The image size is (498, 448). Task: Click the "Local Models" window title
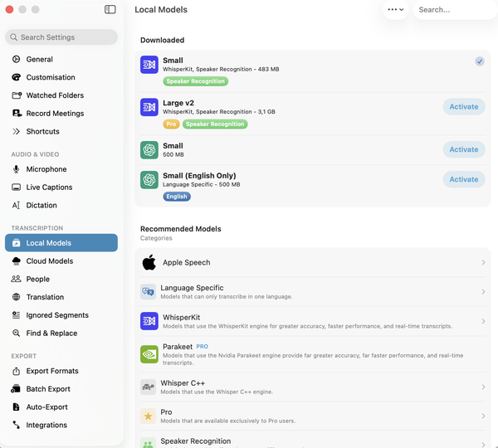coord(161,9)
